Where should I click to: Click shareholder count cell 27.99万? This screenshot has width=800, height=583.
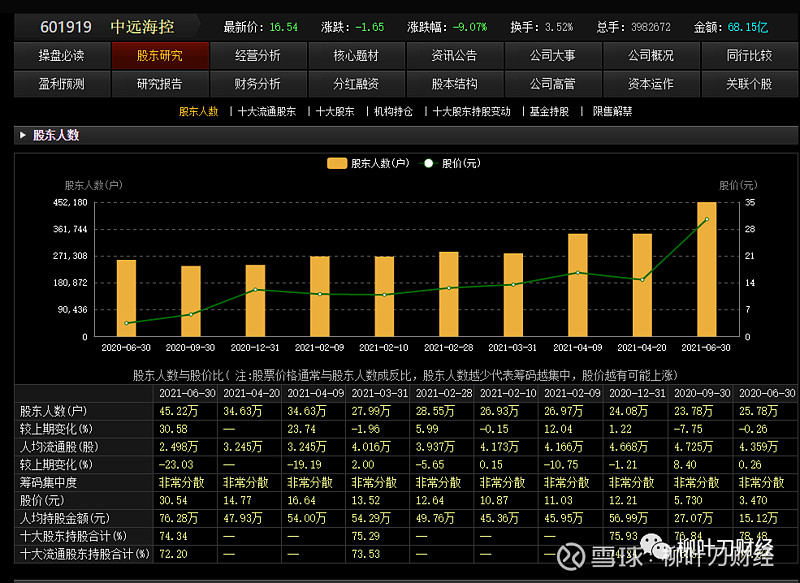click(371, 411)
